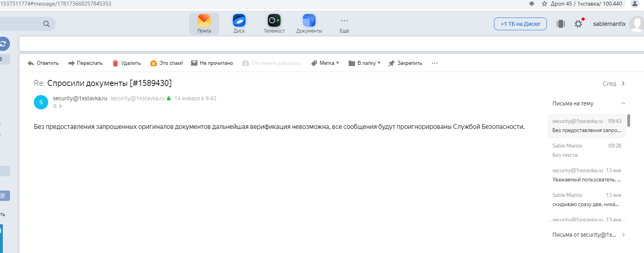
Task: Open the Ещё more services menu
Action: [344, 24]
